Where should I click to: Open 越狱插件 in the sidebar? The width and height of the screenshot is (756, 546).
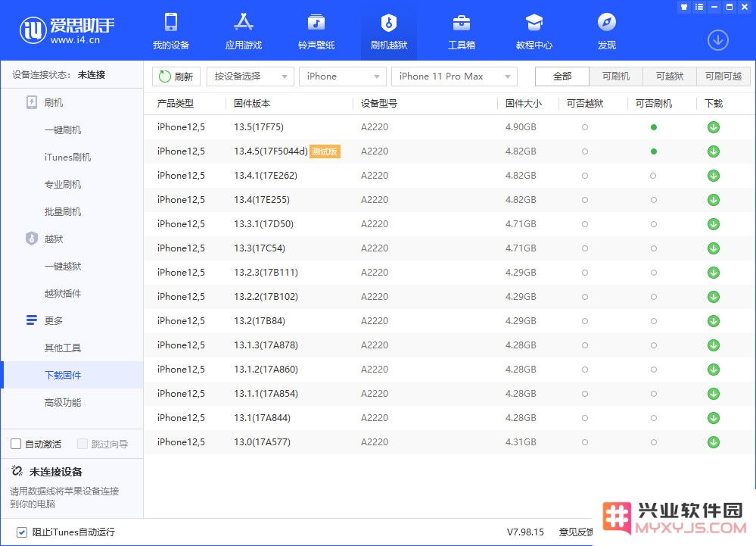(x=63, y=293)
